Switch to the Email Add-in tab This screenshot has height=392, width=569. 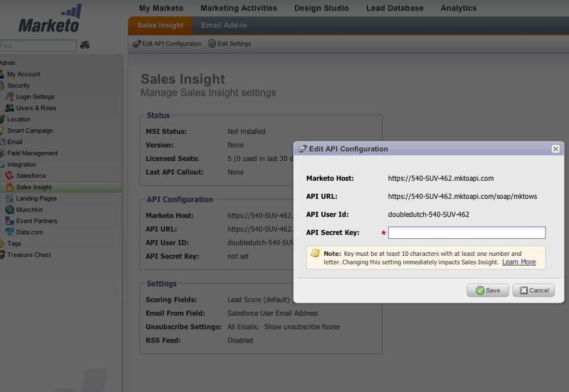pyautogui.click(x=224, y=26)
